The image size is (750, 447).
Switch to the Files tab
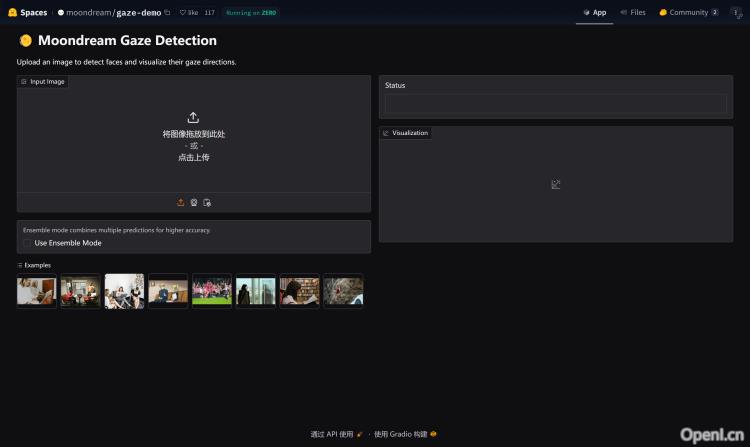(x=633, y=12)
